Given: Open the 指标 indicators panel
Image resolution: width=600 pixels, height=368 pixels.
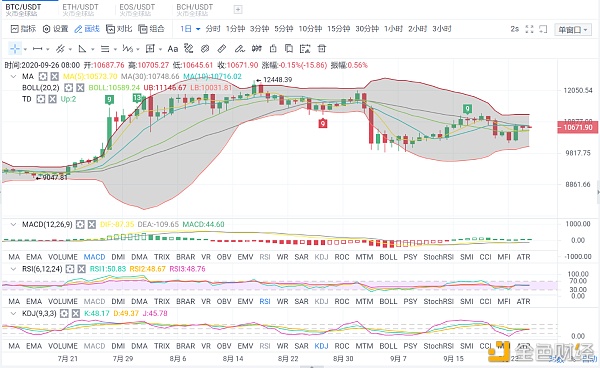Looking at the screenshot, I should (23, 29).
